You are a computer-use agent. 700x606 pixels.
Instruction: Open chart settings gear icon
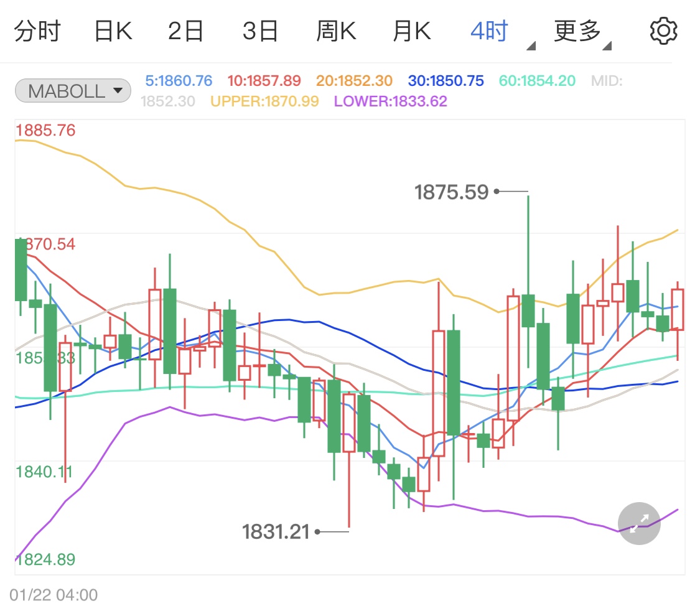click(663, 31)
